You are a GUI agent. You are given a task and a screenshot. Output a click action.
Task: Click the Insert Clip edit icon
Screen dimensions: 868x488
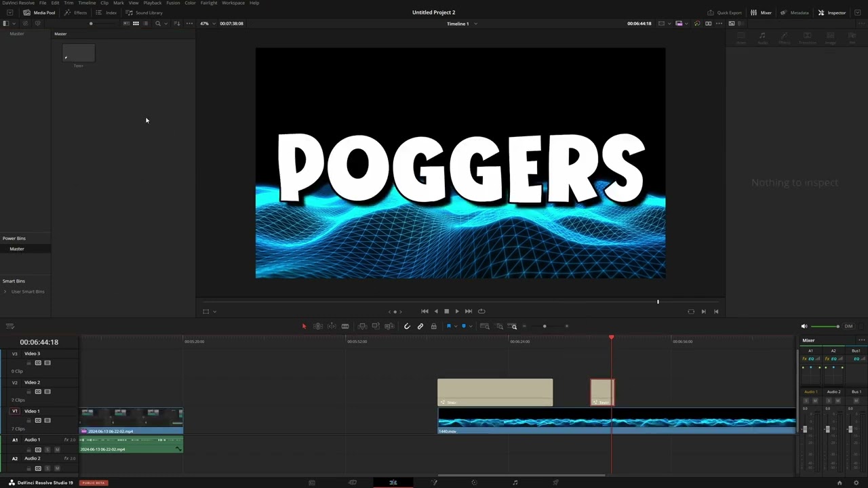[362, 326]
